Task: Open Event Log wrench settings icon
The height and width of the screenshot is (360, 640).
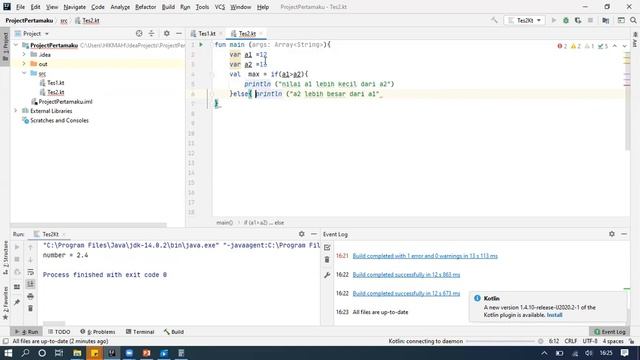Action: [327, 275]
